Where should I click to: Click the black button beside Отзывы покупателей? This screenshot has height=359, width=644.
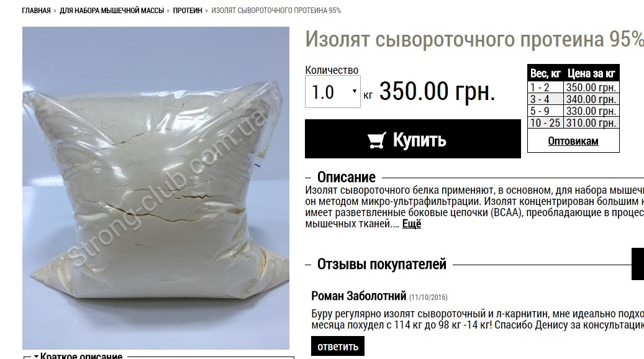coord(638,264)
